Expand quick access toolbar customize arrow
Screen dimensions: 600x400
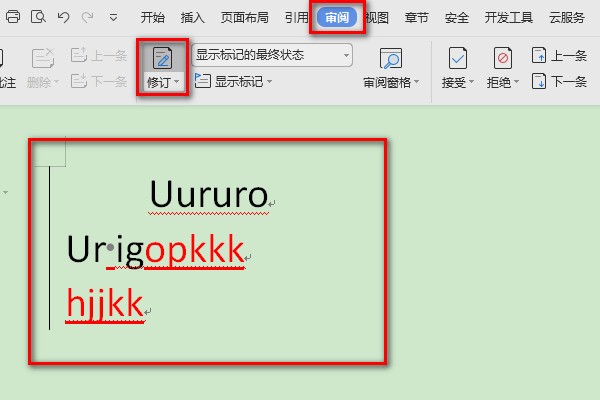tap(113, 18)
